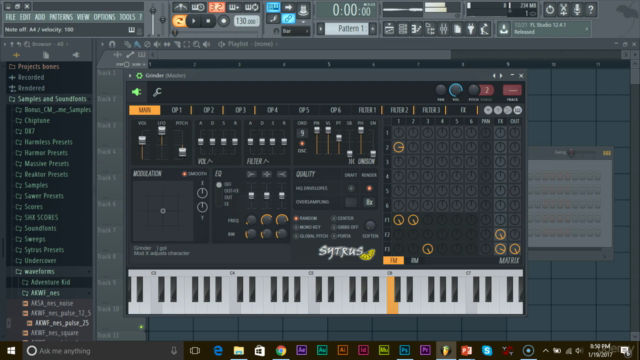This screenshot has width=640, height=360.
Task: Open the project browser files icon
Action: point(458,29)
